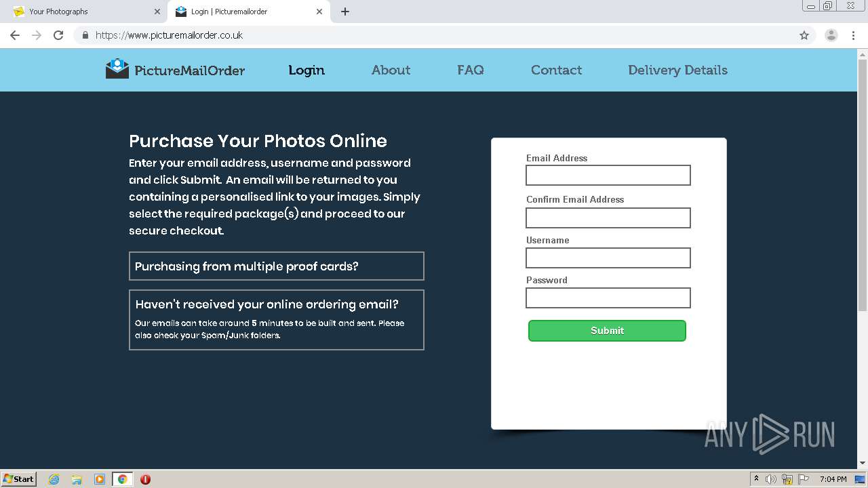868x488 pixels.
Task: Open a new tab with plus button
Action: pos(345,12)
